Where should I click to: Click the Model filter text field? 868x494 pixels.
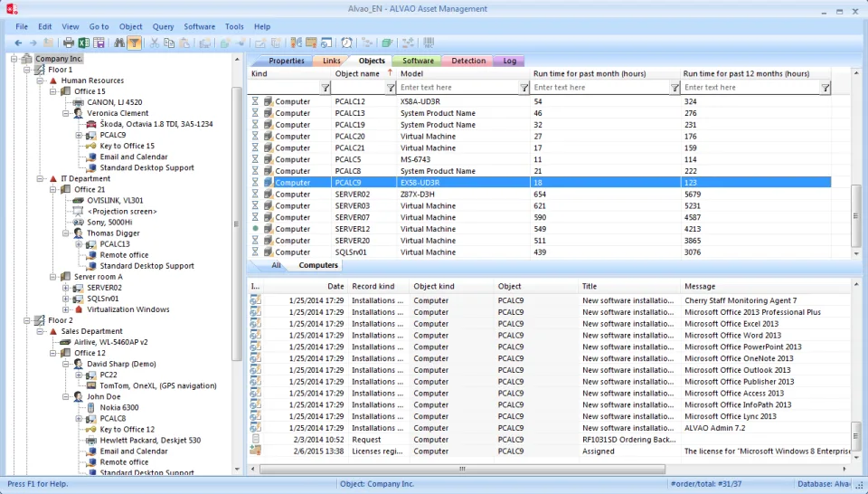coord(458,88)
